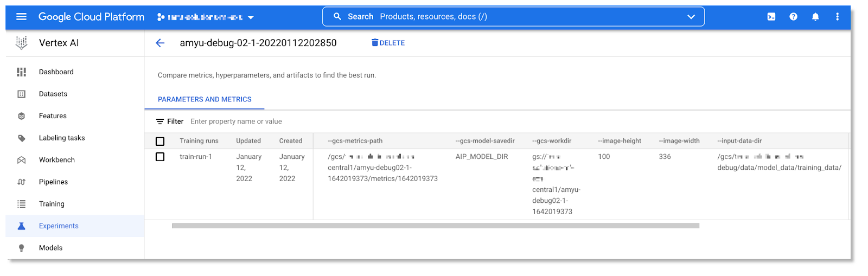This screenshot has width=868, height=276.
Task: Click the Experiments flask icon
Action: coord(21,226)
